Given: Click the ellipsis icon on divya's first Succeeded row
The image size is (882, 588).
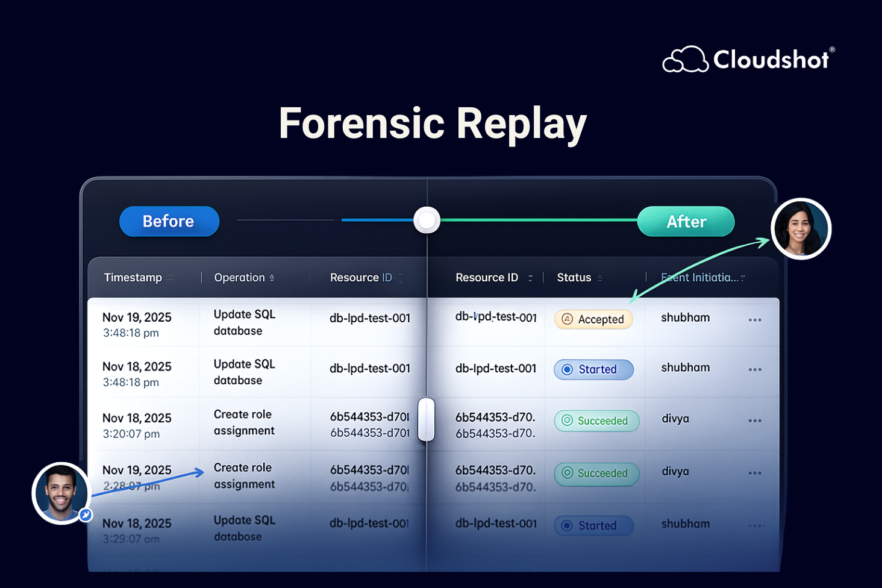Looking at the screenshot, I should coord(755,421).
